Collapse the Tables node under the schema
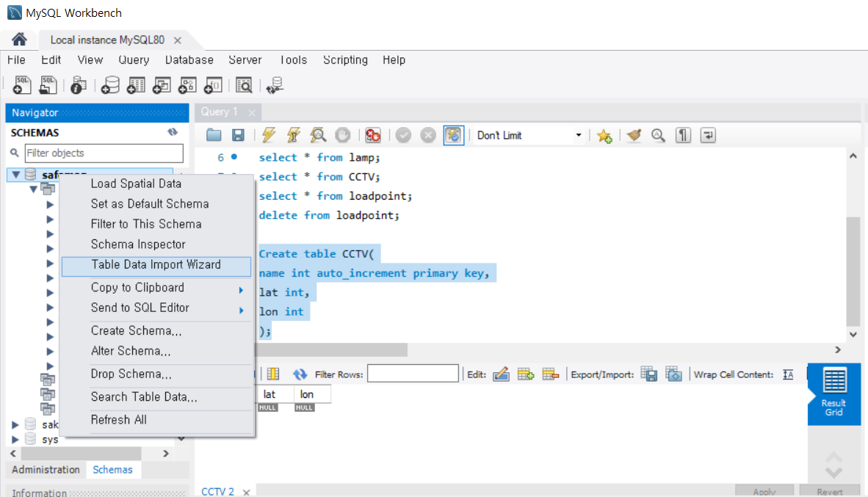Image resolution: width=868 pixels, height=497 pixels. point(33,189)
